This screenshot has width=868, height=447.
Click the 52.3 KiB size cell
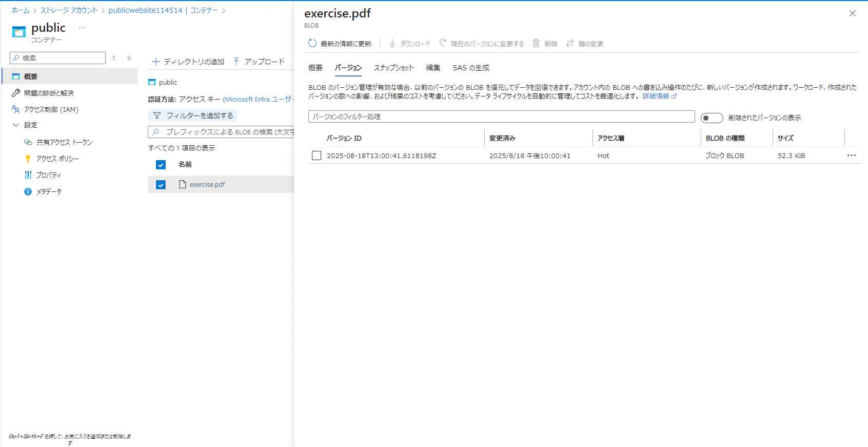[792, 156]
